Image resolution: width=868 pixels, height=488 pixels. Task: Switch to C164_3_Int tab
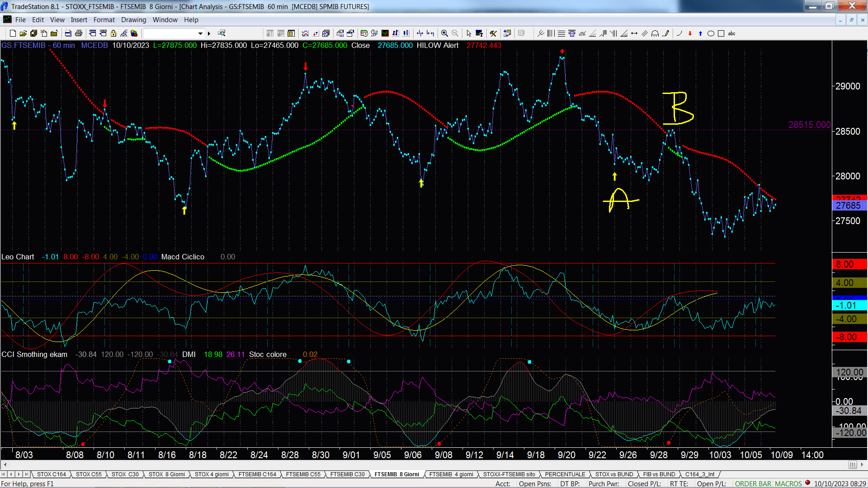pyautogui.click(x=700, y=474)
